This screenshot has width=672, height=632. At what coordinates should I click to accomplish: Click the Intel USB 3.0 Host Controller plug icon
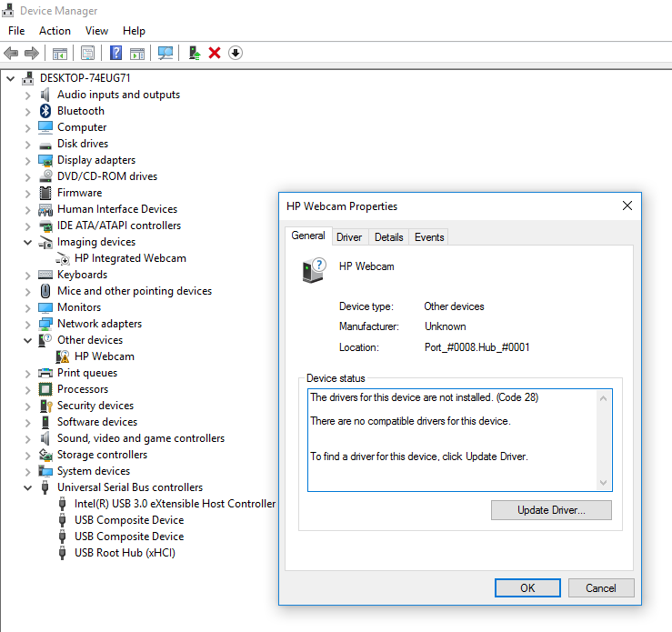click(x=63, y=504)
